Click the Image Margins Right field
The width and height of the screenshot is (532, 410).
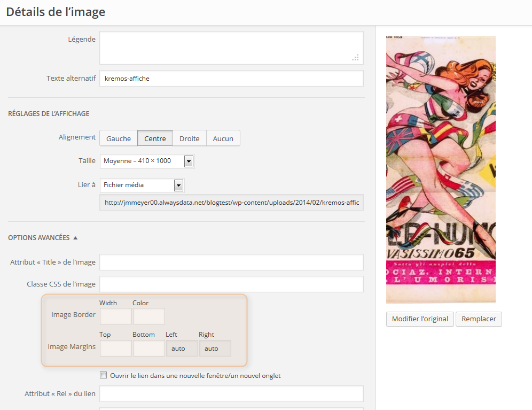click(x=215, y=348)
